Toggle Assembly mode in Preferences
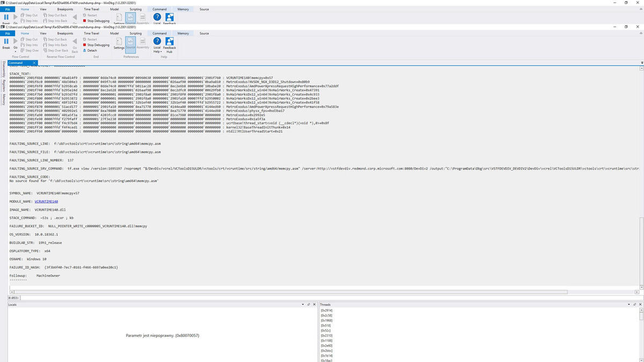Image resolution: width=644 pixels, height=362 pixels. [143, 43]
